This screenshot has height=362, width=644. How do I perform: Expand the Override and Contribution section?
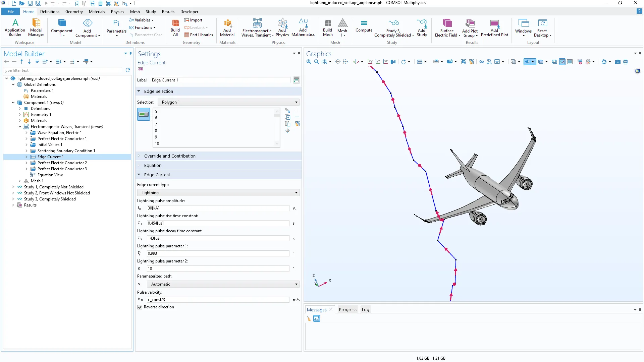point(170,156)
